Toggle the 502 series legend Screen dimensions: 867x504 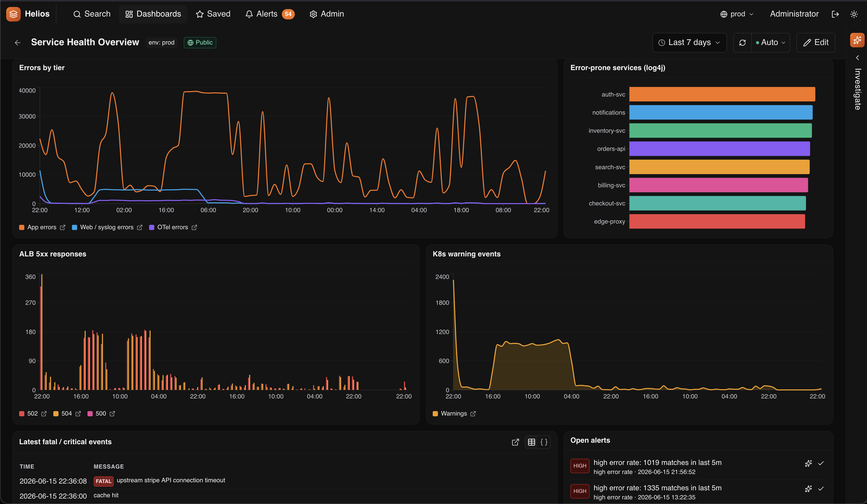click(28, 413)
